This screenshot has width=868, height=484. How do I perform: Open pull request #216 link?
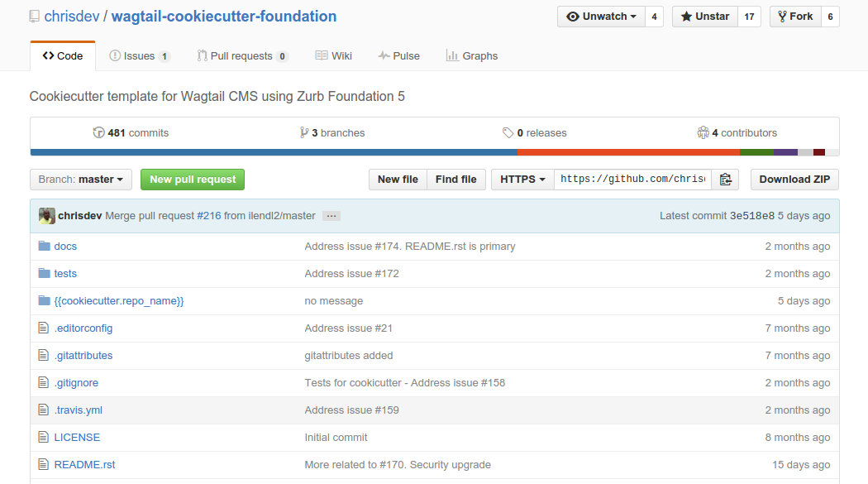coord(208,216)
